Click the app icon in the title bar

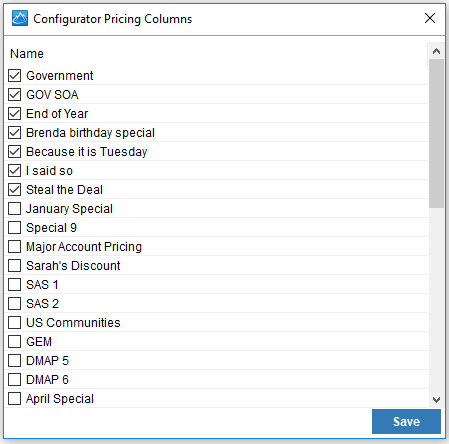[20, 18]
